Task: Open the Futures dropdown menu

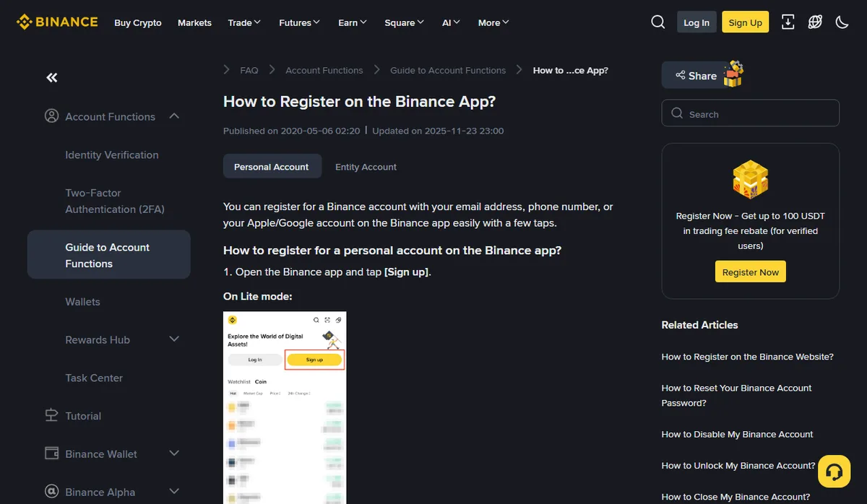Action: coord(299,22)
